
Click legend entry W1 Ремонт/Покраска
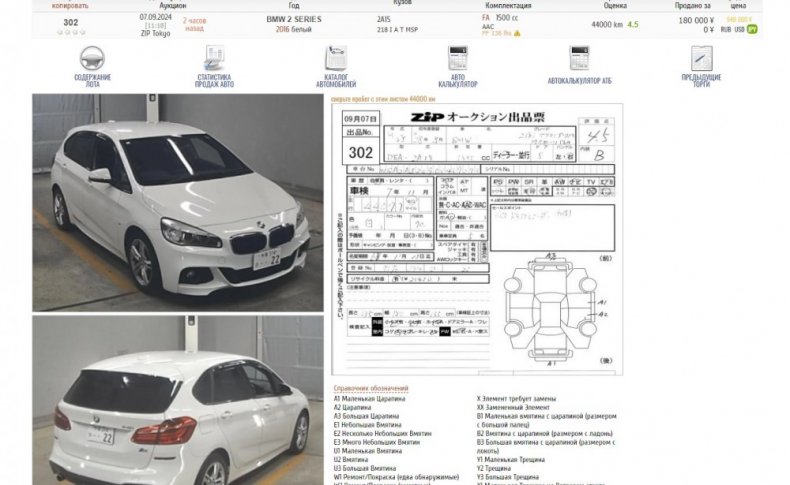coord(396,476)
